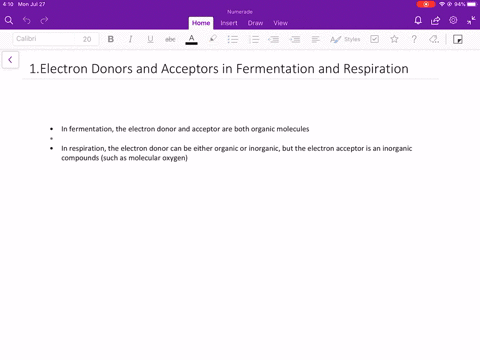480x360 pixels.
Task: Undo the last action
Action: (27, 20)
